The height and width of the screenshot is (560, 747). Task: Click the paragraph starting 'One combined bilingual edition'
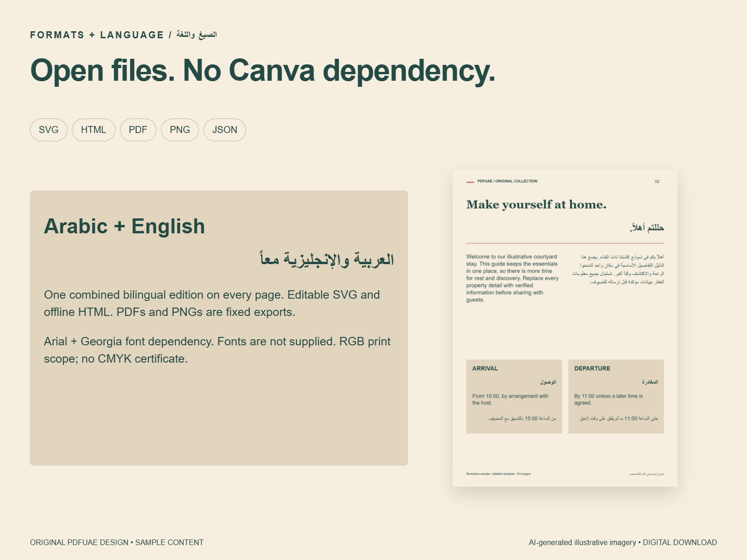[212, 303]
